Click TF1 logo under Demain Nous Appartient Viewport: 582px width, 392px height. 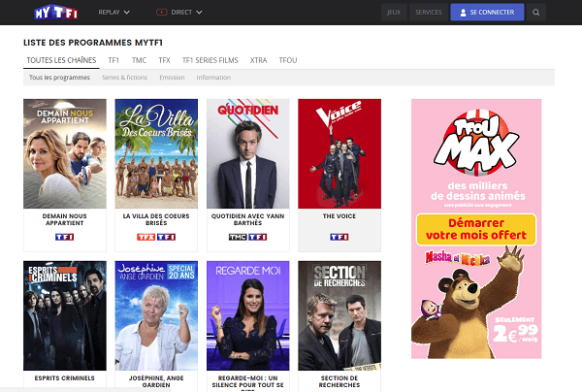[x=65, y=237]
